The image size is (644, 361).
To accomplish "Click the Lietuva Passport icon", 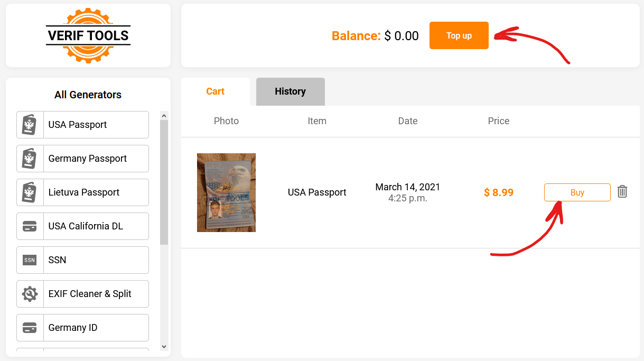I will 30,192.
